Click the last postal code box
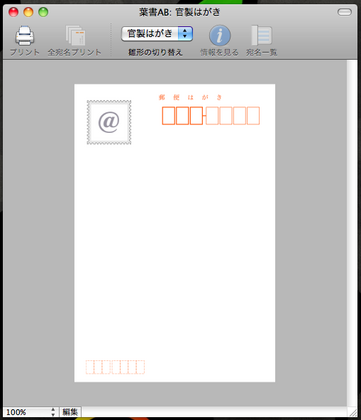Screen dimensions: 361x420 tap(253, 116)
